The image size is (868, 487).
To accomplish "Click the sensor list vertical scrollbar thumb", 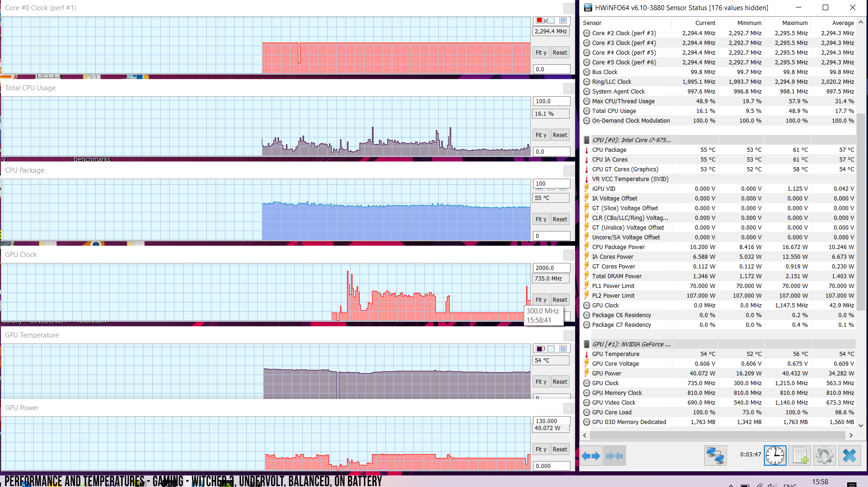I will [x=861, y=211].
